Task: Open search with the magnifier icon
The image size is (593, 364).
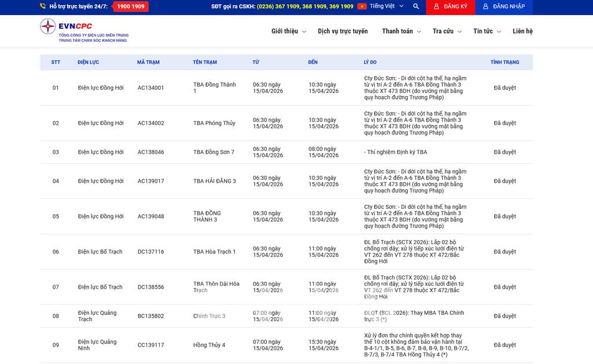Action: click(x=416, y=6)
